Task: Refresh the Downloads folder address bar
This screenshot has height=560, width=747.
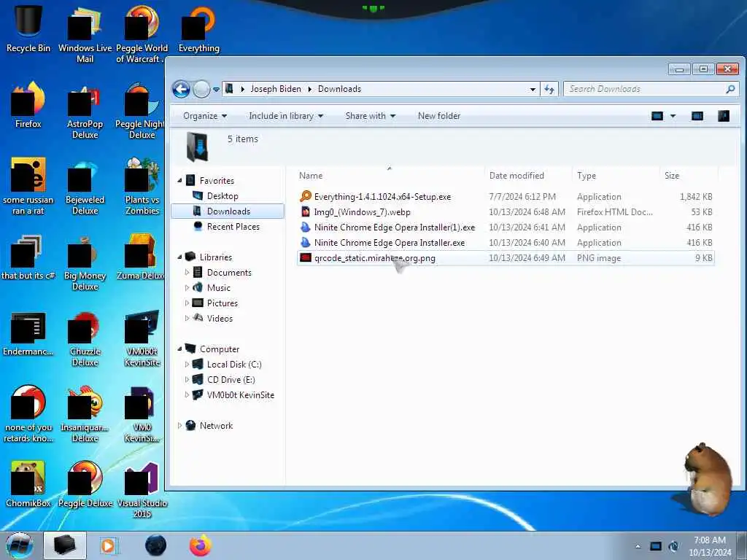Action: pos(549,89)
